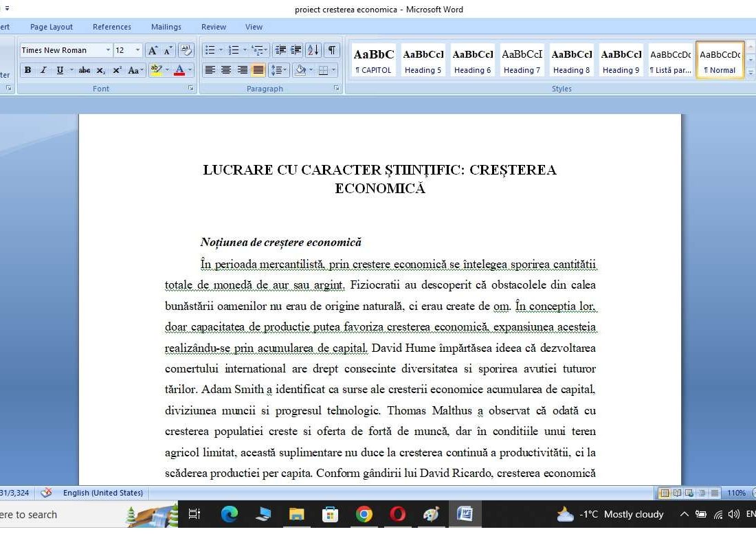Toggle center paragraph alignment
756x534 pixels.
click(226, 69)
